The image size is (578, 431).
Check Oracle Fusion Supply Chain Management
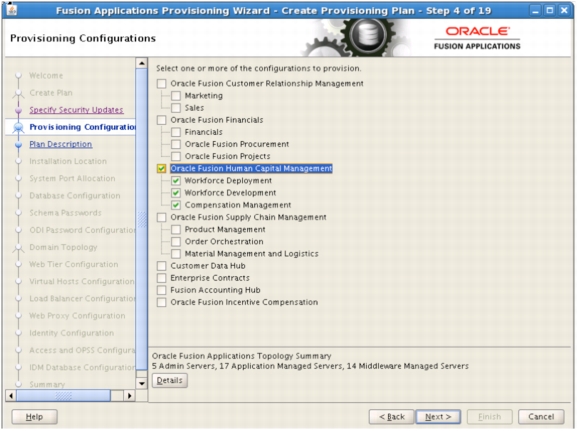(x=161, y=218)
